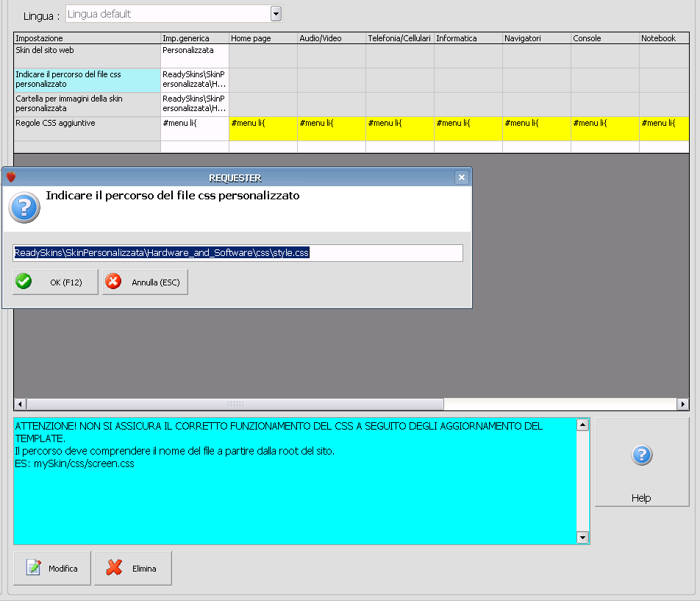Click the red X Annulla icon
This screenshot has height=601, width=700.
click(x=113, y=282)
